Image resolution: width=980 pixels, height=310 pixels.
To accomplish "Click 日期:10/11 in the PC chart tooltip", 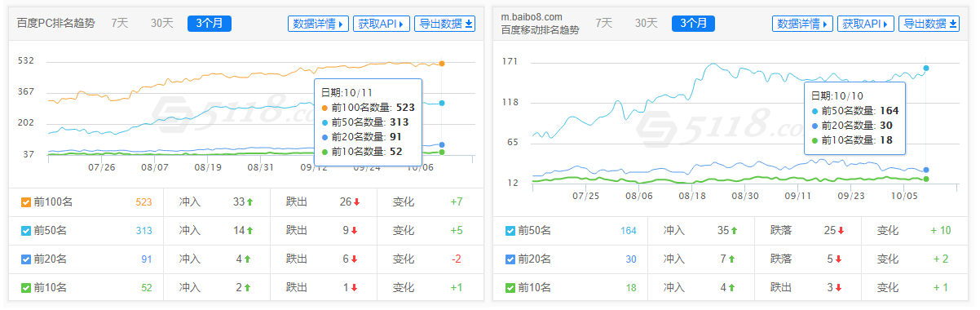I will tap(347, 92).
